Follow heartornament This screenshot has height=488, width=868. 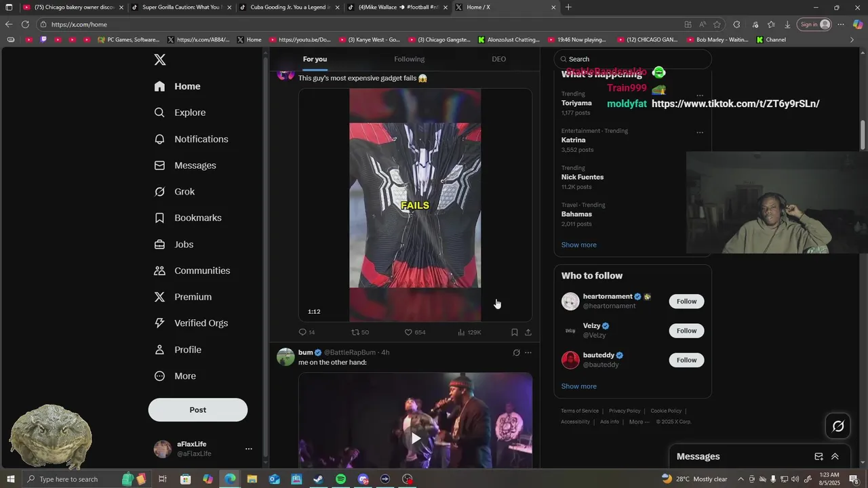coord(686,302)
